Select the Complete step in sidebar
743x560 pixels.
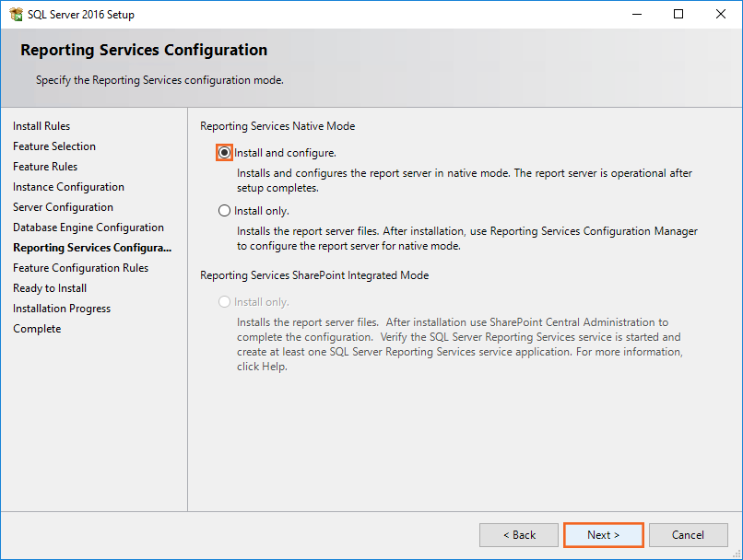(37, 329)
